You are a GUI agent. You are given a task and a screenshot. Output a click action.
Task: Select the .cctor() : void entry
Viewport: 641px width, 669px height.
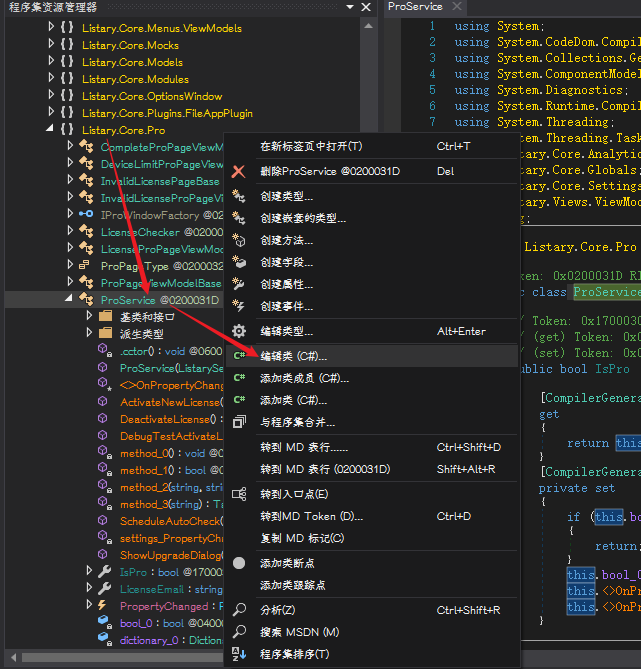point(171,351)
